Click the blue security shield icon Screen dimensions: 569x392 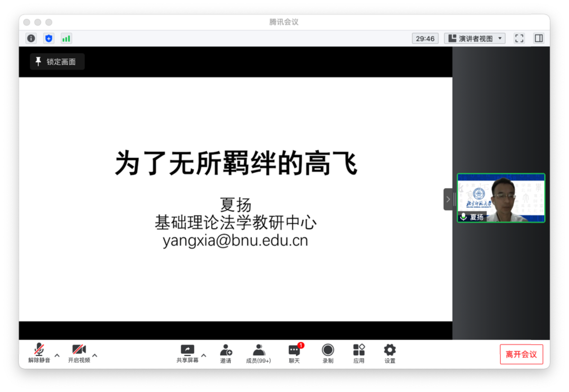(49, 38)
